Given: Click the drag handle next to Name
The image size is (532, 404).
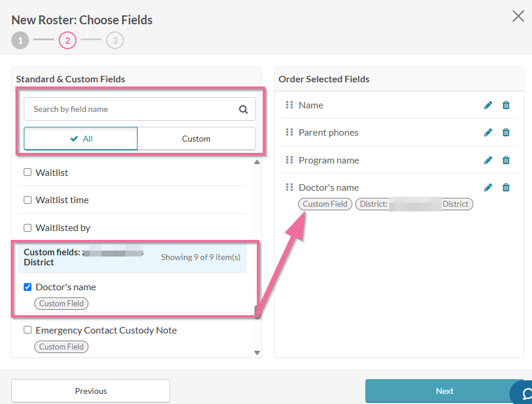Looking at the screenshot, I should point(289,105).
